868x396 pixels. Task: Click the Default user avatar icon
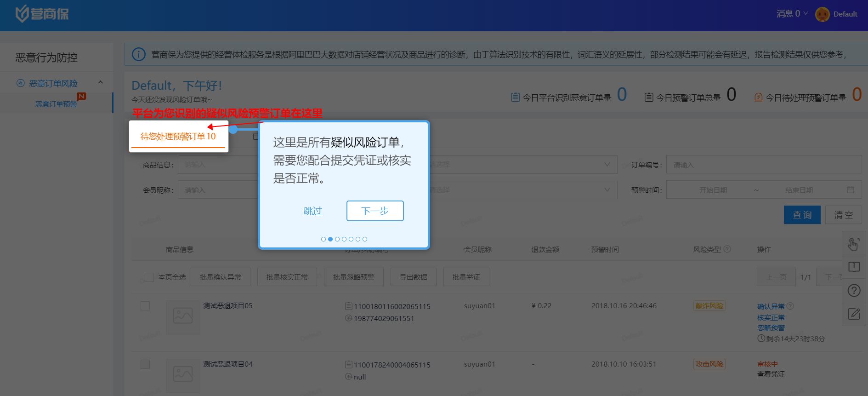822,14
